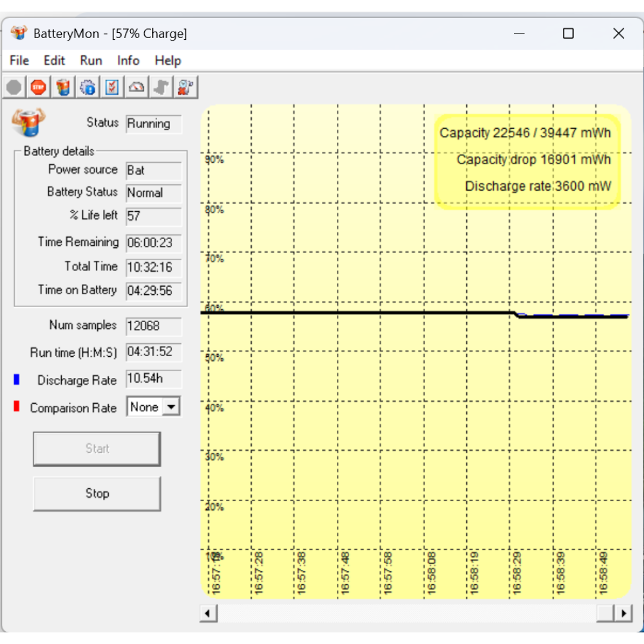Click the 90% graph axis label

(x=214, y=160)
